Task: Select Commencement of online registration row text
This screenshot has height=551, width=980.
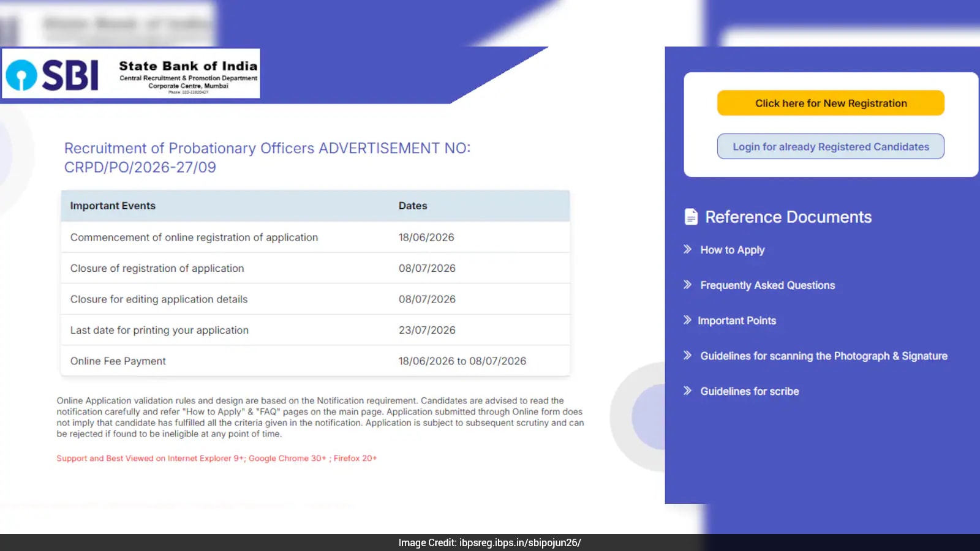Action: pyautogui.click(x=194, y=238)
